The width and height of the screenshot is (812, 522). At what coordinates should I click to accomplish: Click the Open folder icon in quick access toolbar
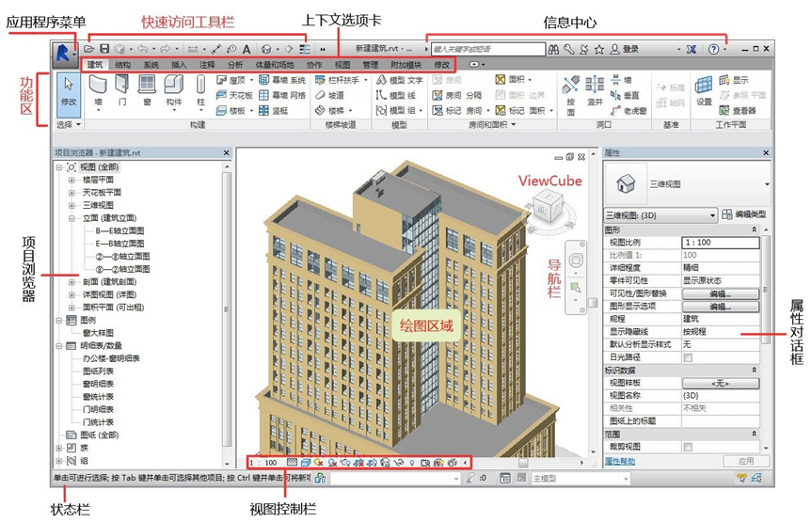(x=89, y=49)
